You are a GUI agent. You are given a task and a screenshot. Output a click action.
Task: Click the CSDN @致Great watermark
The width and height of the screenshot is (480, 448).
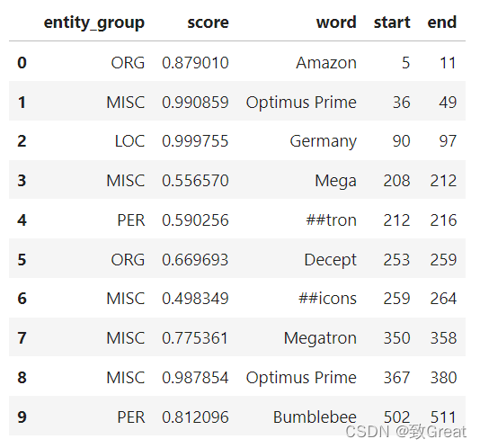(406, 432)
